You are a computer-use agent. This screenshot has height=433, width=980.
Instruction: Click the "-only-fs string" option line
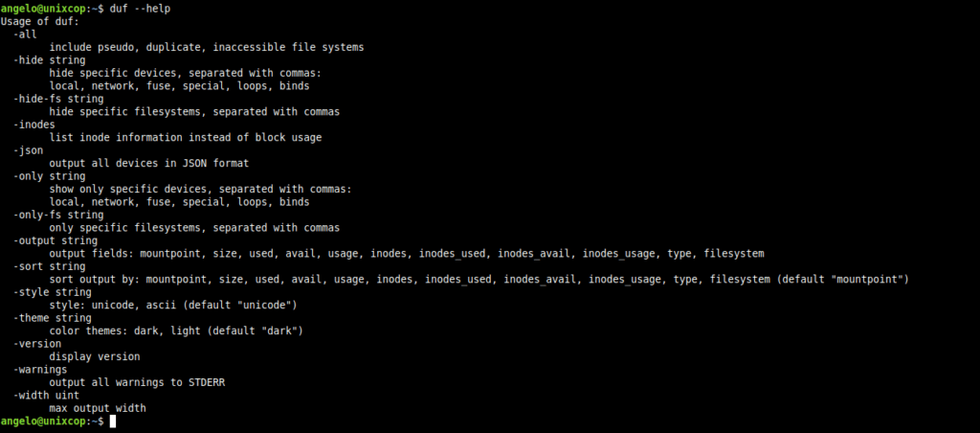tap(58, 215)
